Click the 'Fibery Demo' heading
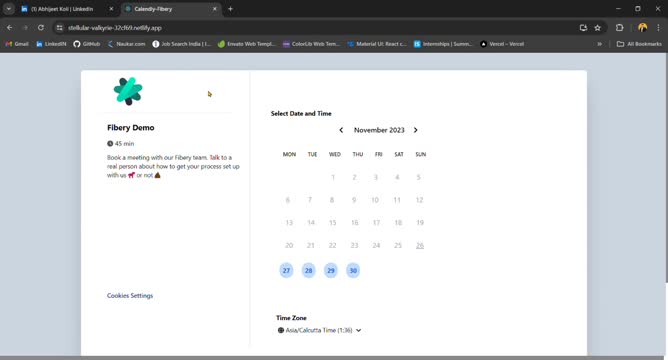 point(130,127)
